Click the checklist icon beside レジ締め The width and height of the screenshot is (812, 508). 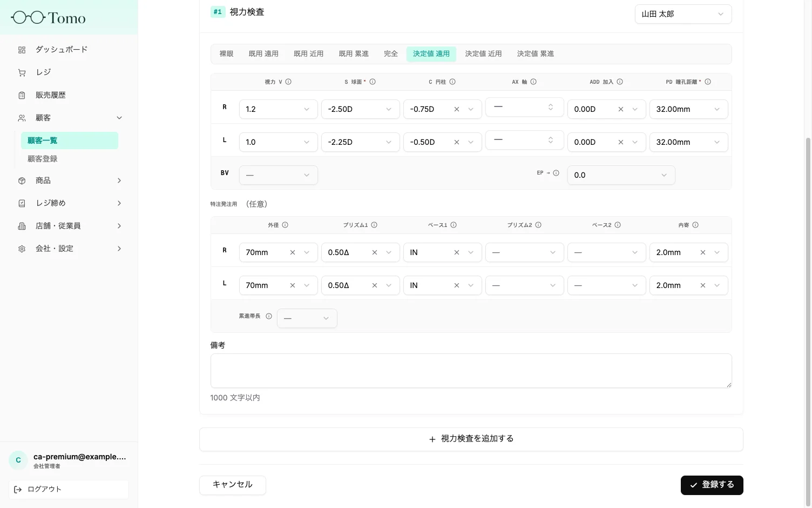[x=22, y=203]
